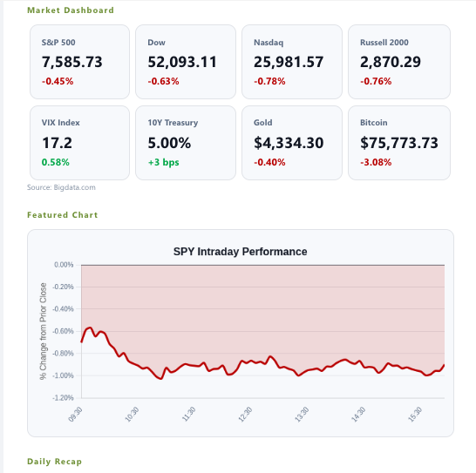Image resolution: width=476 pixels, height=473 pixels.
Task: Click the 12:30 time label on chart axis
Action: pyautogui.click(x=245, y=415)
